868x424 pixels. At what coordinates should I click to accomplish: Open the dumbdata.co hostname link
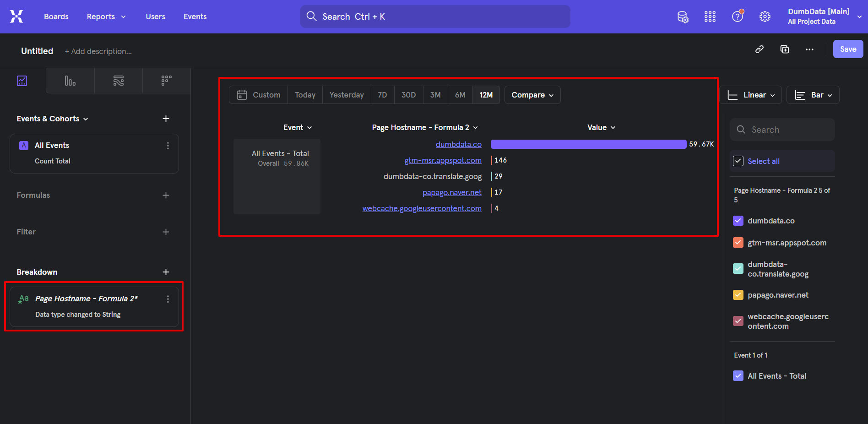pyautogui.click(x=458, y=144)
